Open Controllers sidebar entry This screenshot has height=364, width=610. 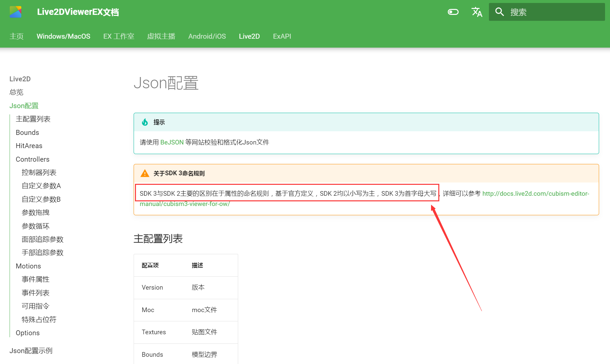click(33, 159)
